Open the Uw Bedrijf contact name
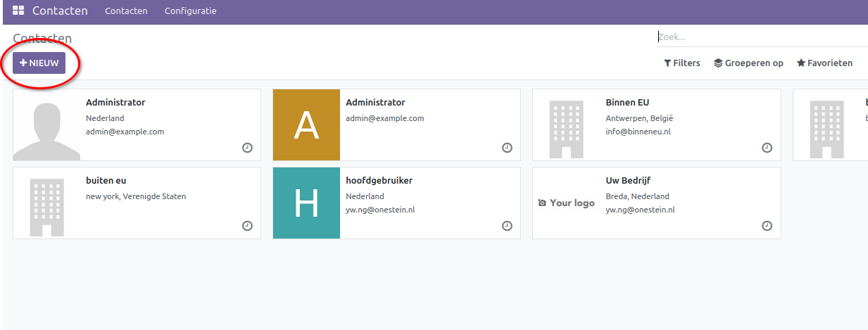The image size is (868, 330). [x=628, y=181]
